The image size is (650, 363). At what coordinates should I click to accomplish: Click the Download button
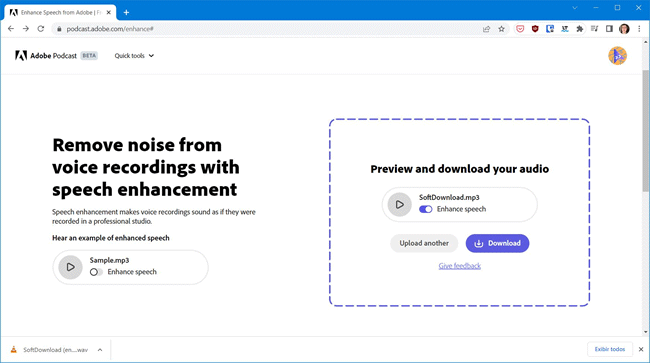497,243
